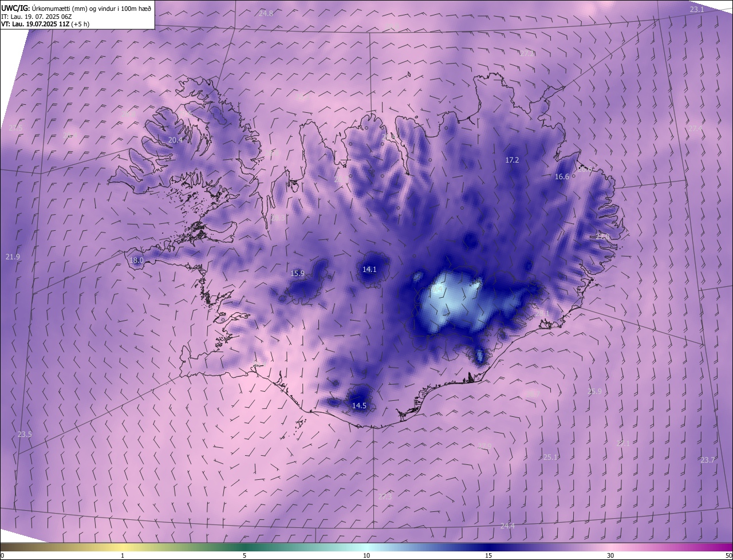Image resolution: width=733 pixels, height=560 pixels.
Task: Click the 0 tick on the color scale
Action: point(2,555)
